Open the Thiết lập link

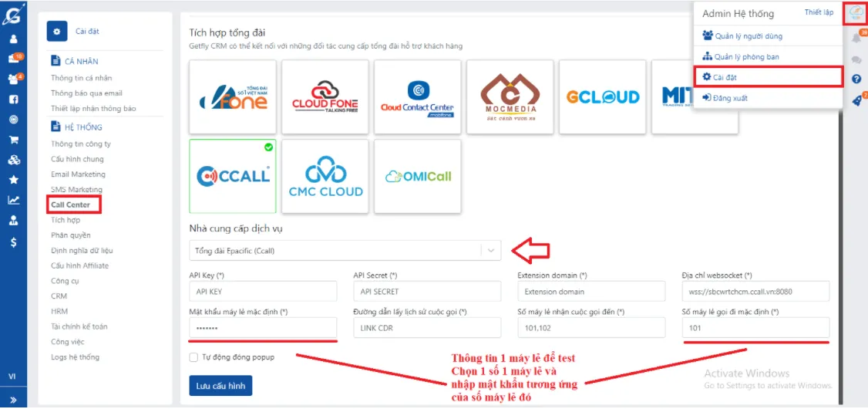click(819, 13)
